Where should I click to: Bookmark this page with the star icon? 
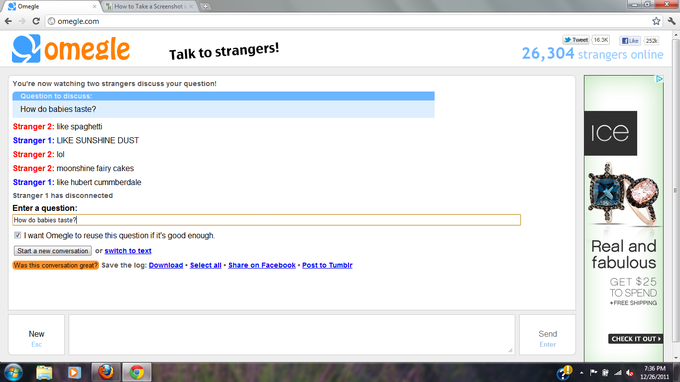tap(656, 21)
